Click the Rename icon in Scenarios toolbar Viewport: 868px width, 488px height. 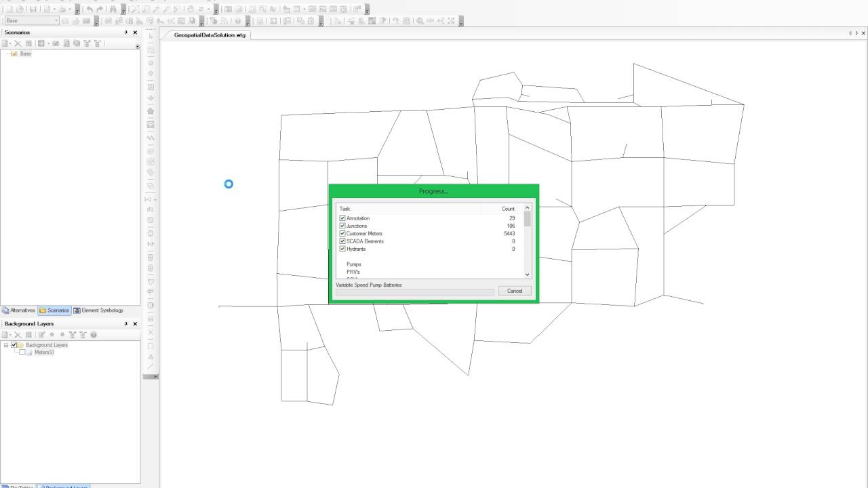28,43
